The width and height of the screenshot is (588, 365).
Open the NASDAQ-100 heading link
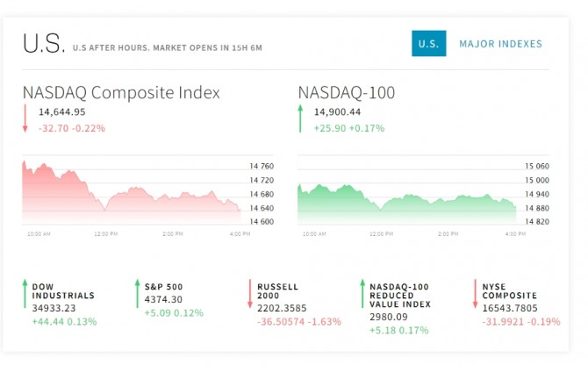click(347, 92)
